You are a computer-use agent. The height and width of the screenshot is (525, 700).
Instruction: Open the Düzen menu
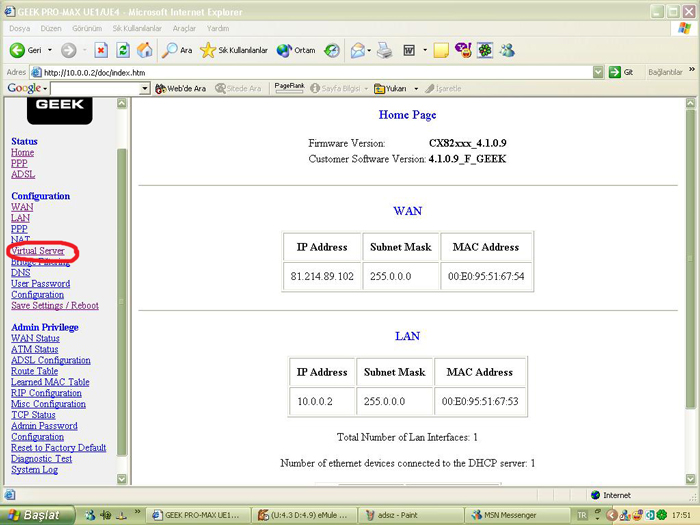tap(51, 28)
